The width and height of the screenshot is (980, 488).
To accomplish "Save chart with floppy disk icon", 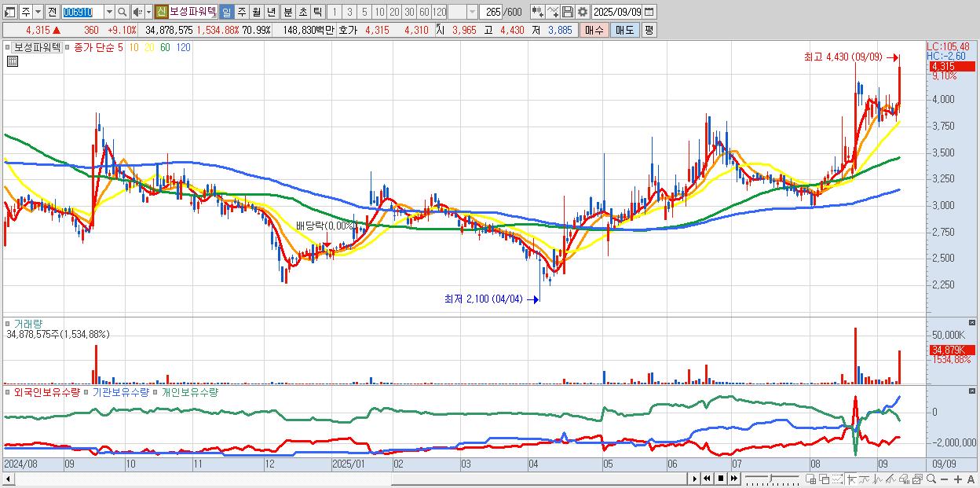I will 568,12.
